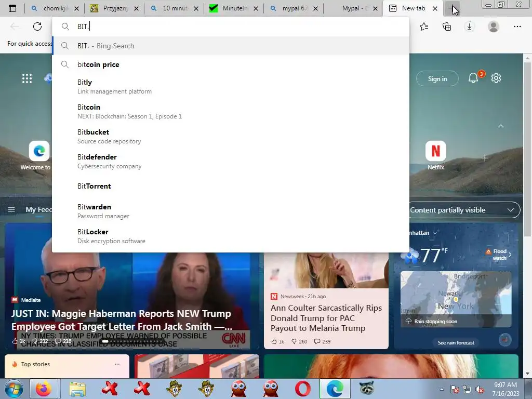Click See rain forecast button
532x399 pixels.
[x=456, y=343]
